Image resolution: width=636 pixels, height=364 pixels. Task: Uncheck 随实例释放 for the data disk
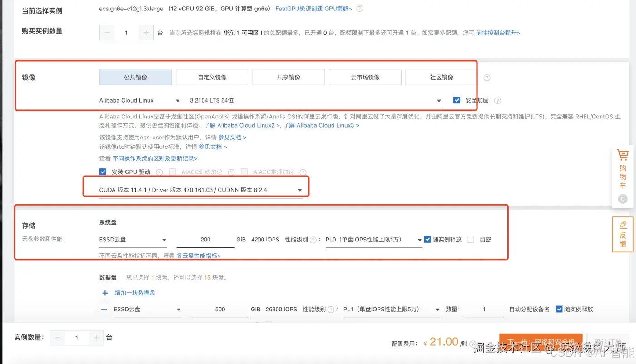click(559, 309)
